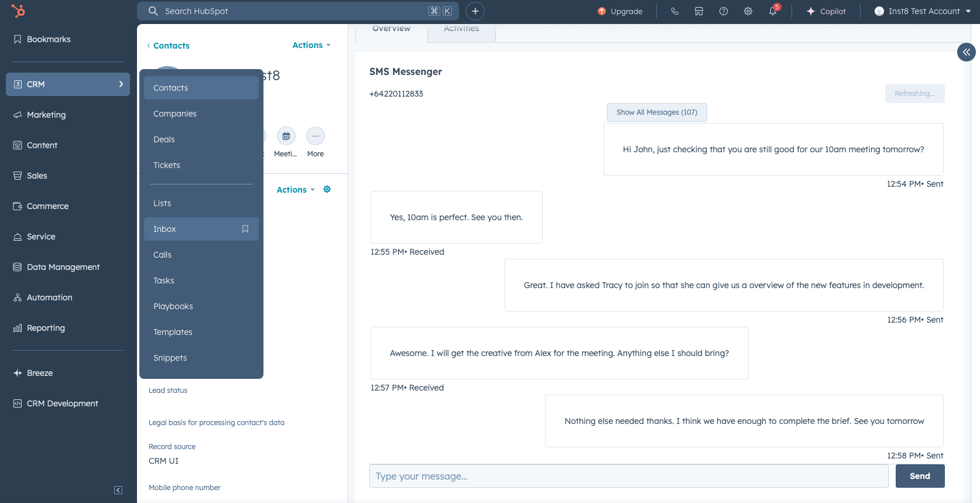Screen dimensions: 980x503
Task: Click message 'Yes, 10am is perfect'
Action: pyautogui.click(x=457, y=217)
